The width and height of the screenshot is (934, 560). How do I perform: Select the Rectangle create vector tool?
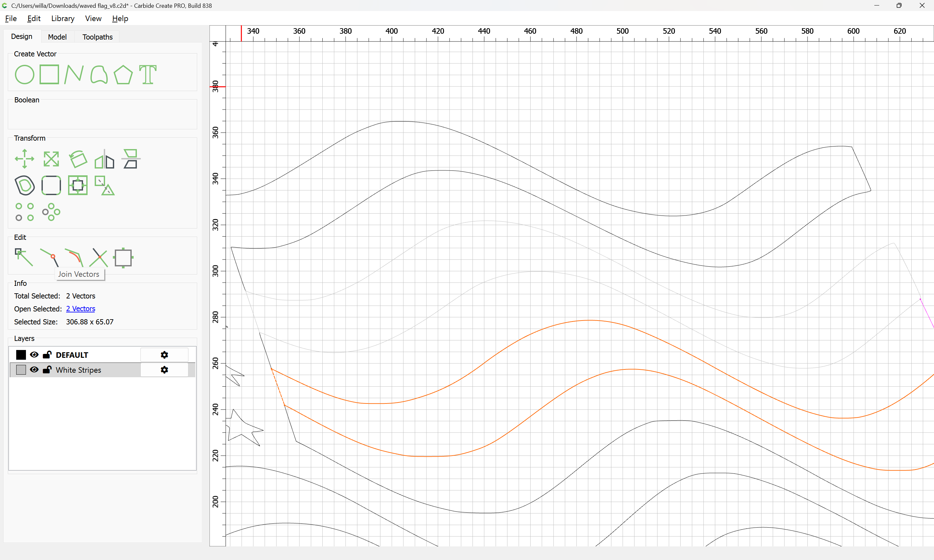[x=49, y=74]
